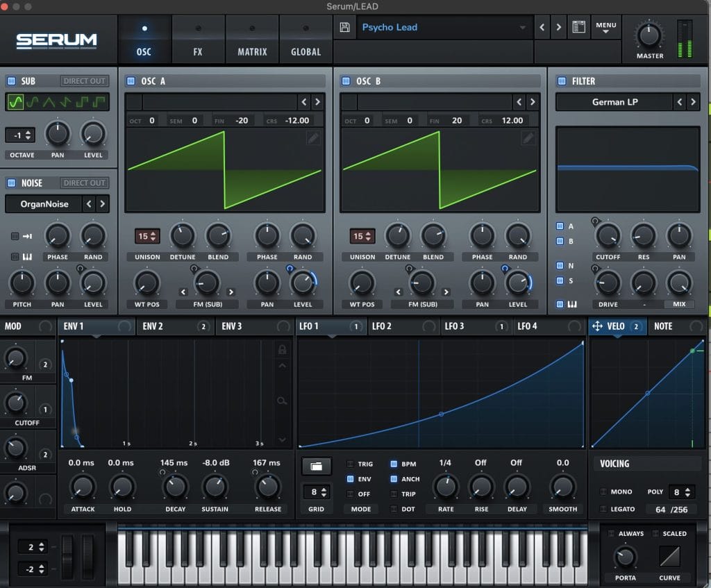
Task: Click the MENU button
Action: click(x=605, y=28)
